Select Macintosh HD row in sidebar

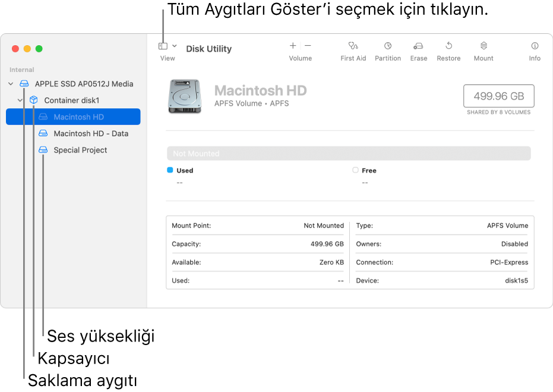pyautogui.click(x=73, y=116)
